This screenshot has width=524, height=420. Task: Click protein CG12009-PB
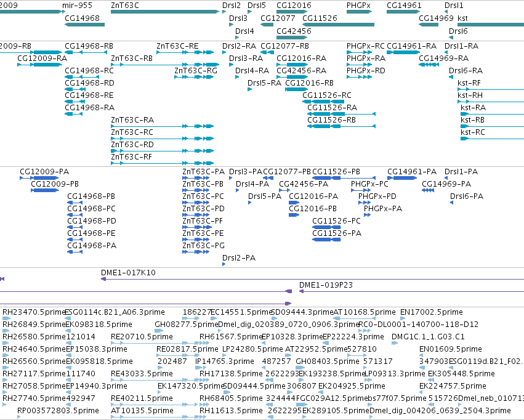pos(45,190)
